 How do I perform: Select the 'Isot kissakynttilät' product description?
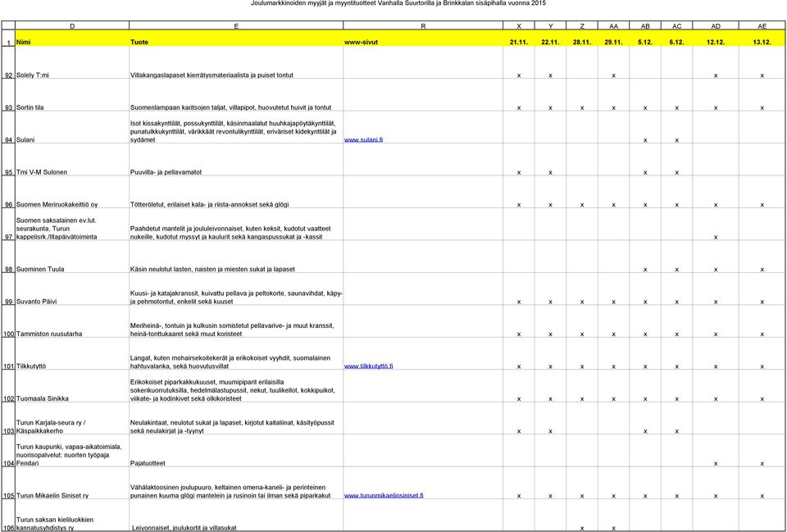tap(236, 128)
